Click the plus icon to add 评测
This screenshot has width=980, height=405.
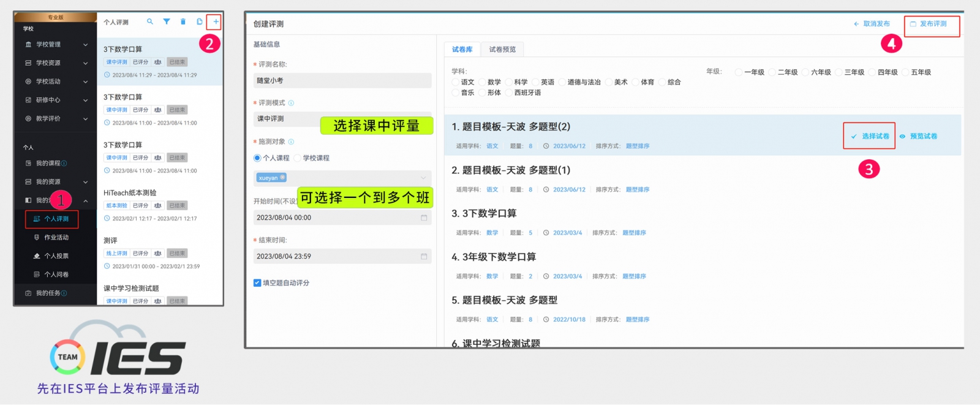[x=216, y=21]
